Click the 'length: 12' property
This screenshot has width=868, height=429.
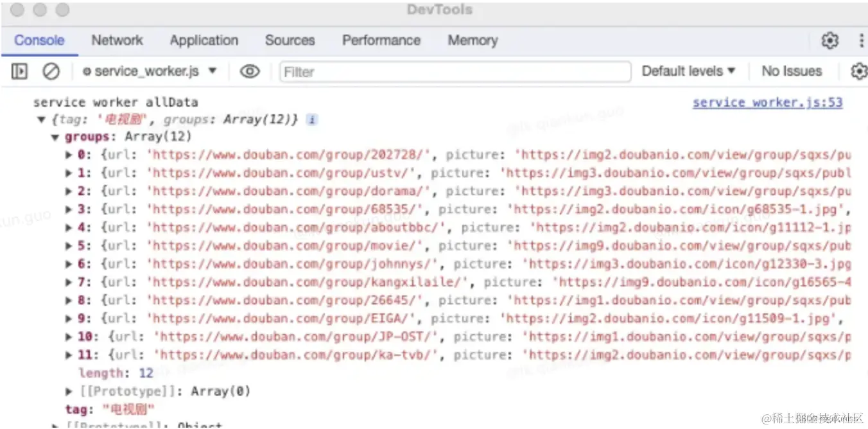tap(116, 373)
